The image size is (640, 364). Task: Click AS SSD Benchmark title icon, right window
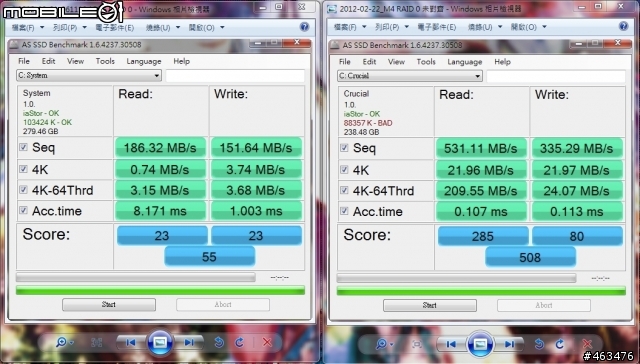(335, 45)
